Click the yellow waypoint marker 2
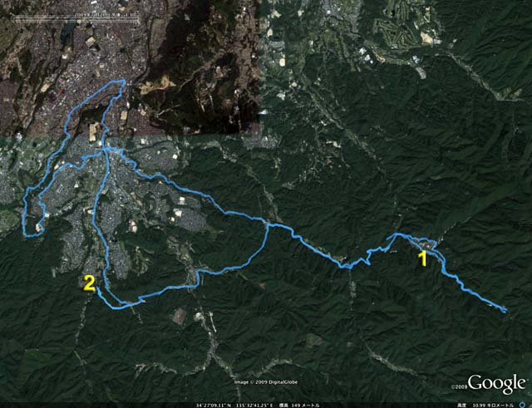The image size is (532, 408). [89, 283]
